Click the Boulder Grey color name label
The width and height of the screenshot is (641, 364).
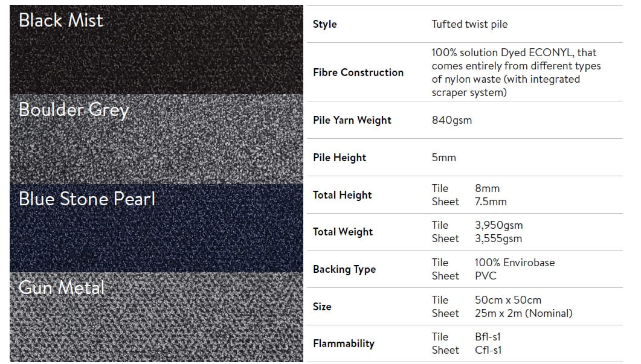tap(74, 110)
